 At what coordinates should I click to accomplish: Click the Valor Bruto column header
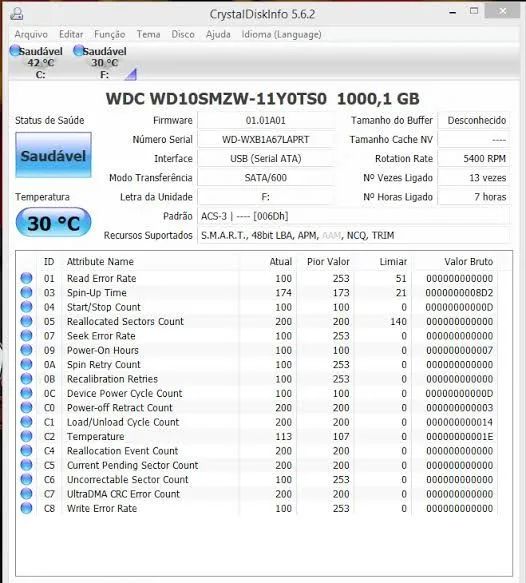(x=468, y=262)
